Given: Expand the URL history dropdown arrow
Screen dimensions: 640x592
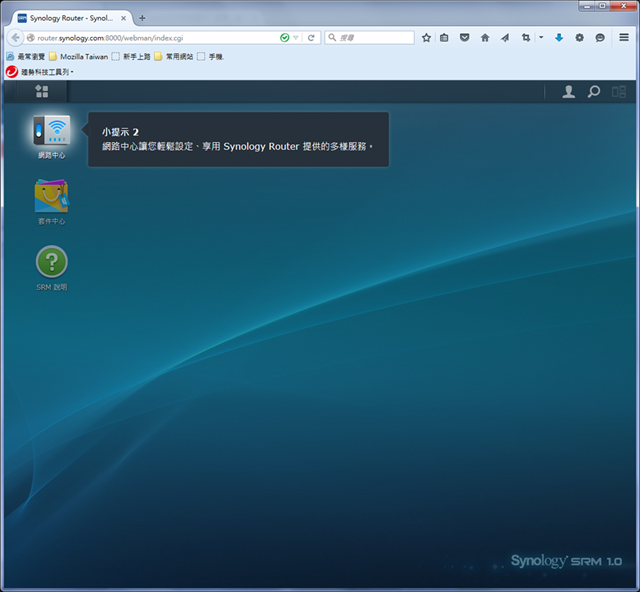Looking at the screenshot, I should click(296, 38).
